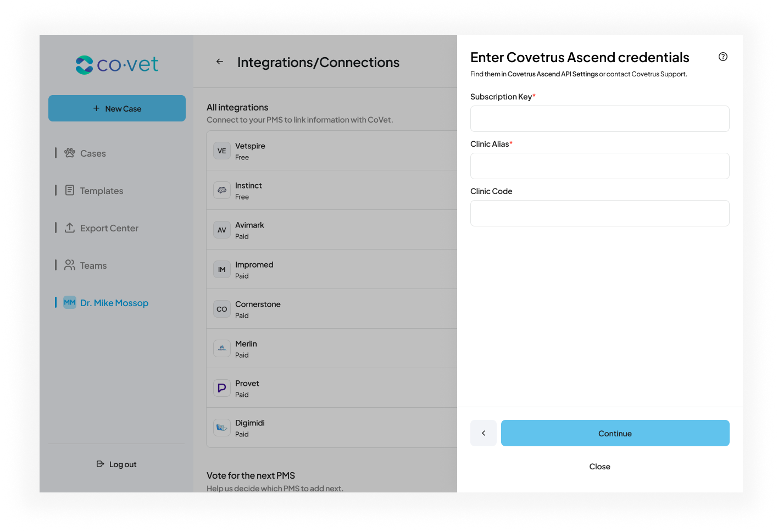Click the help question mark icon
778x532 pixels.
[x=723, y=57]
